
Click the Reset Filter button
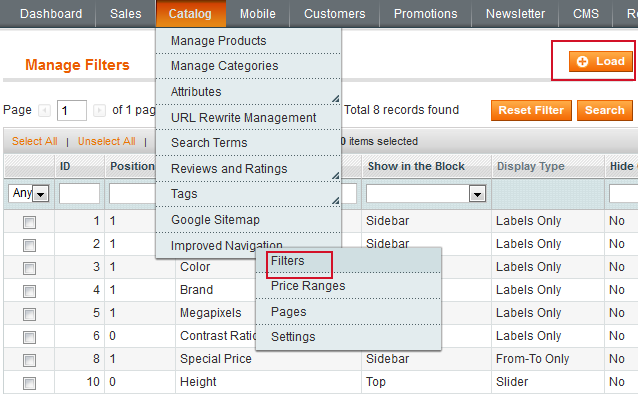531,110
